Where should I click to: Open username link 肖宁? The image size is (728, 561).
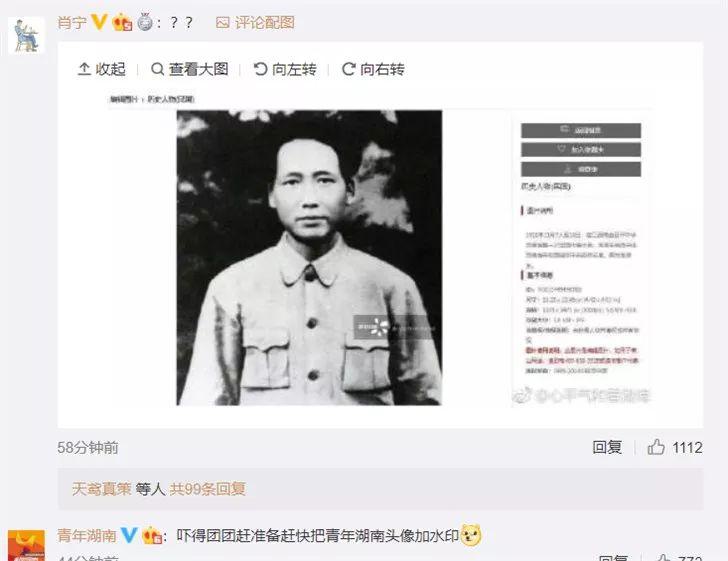coord(72,22)
